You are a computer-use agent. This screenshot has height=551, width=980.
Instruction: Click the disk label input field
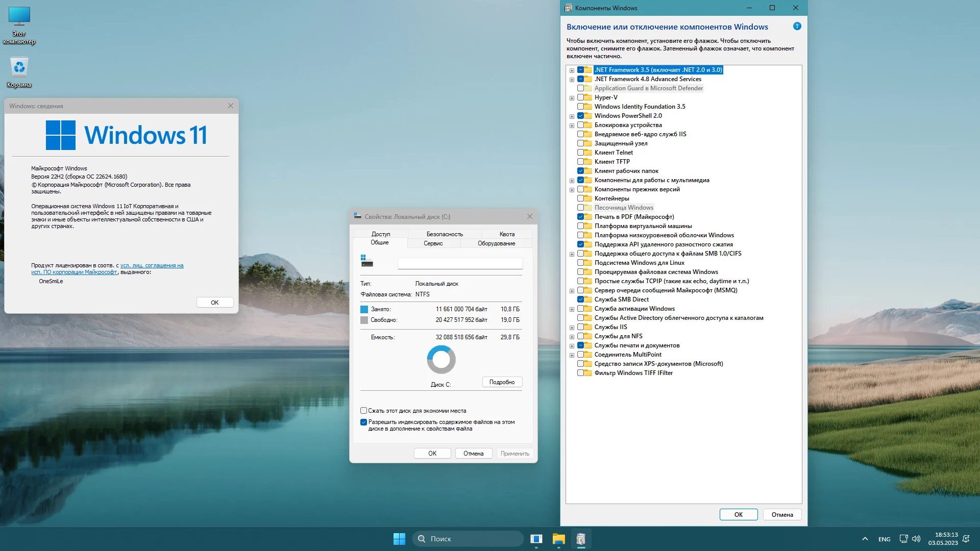(x=460, y=263)
